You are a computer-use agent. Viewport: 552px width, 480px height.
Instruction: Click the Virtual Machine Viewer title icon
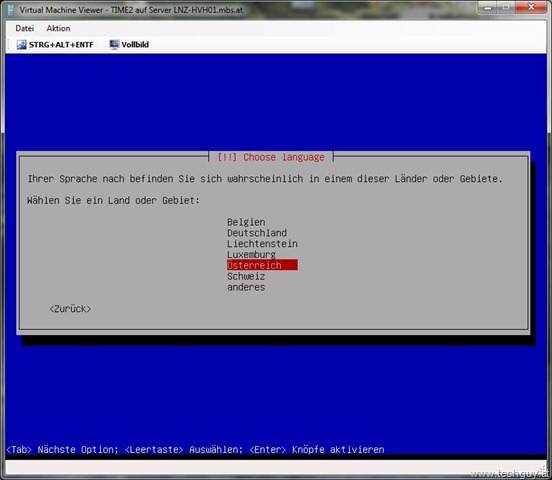(x=11, y=10)
